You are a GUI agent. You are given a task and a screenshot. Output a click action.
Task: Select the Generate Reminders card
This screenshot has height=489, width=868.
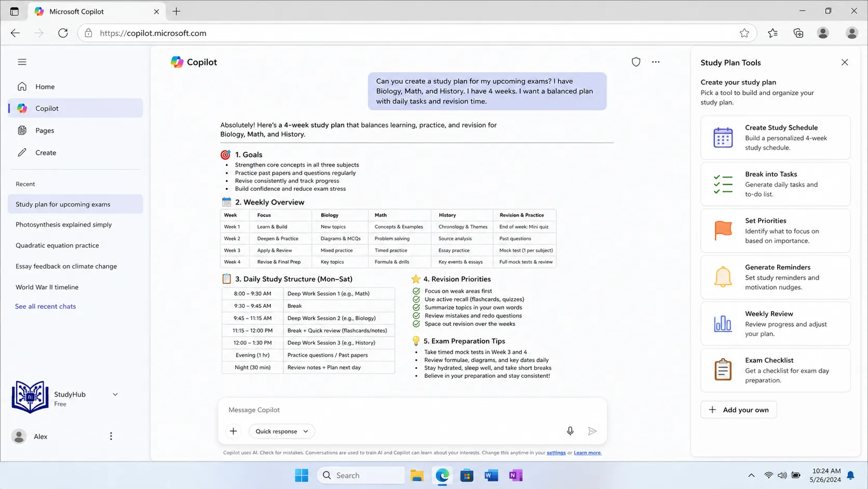pos(775,277)
